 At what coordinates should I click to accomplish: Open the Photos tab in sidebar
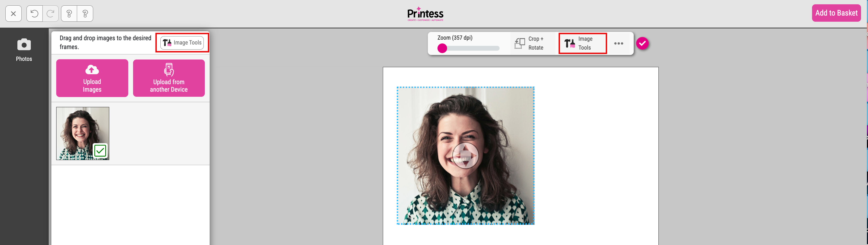pyautogui.click(x=24, y=50)
